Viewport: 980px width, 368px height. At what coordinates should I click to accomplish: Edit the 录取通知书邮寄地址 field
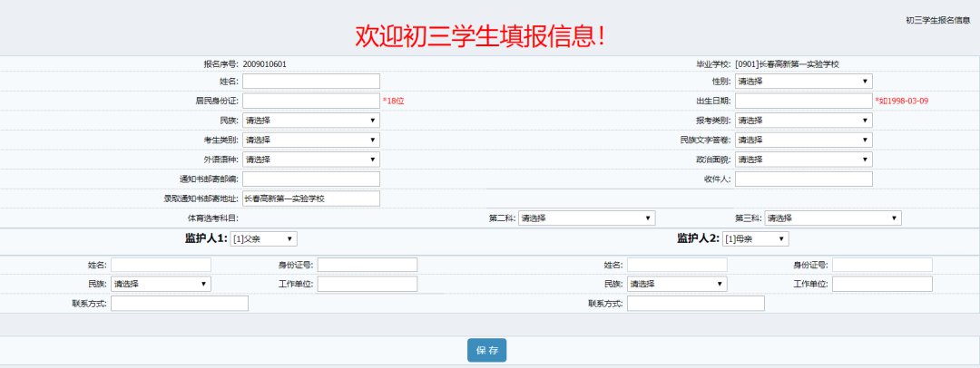(x=310, y=199)
